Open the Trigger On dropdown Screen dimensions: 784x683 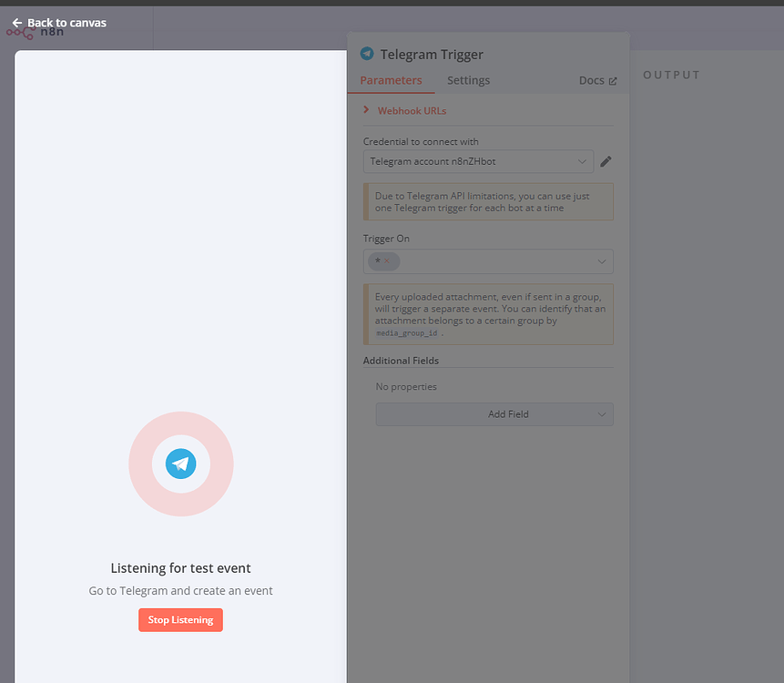pos(600,261)
